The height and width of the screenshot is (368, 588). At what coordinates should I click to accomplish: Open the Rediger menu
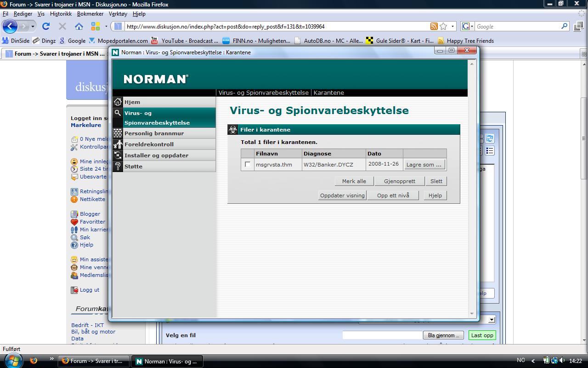coord(23,14)
